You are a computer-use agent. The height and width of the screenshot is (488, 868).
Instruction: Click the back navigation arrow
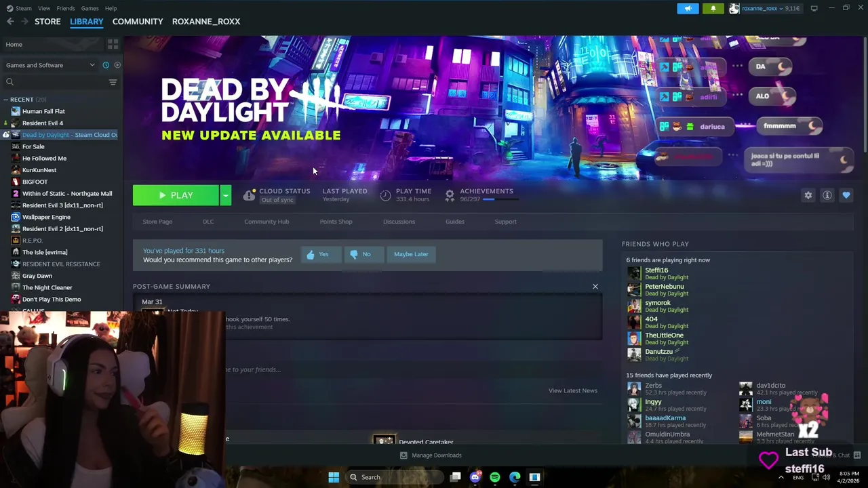tap(10, 22)
